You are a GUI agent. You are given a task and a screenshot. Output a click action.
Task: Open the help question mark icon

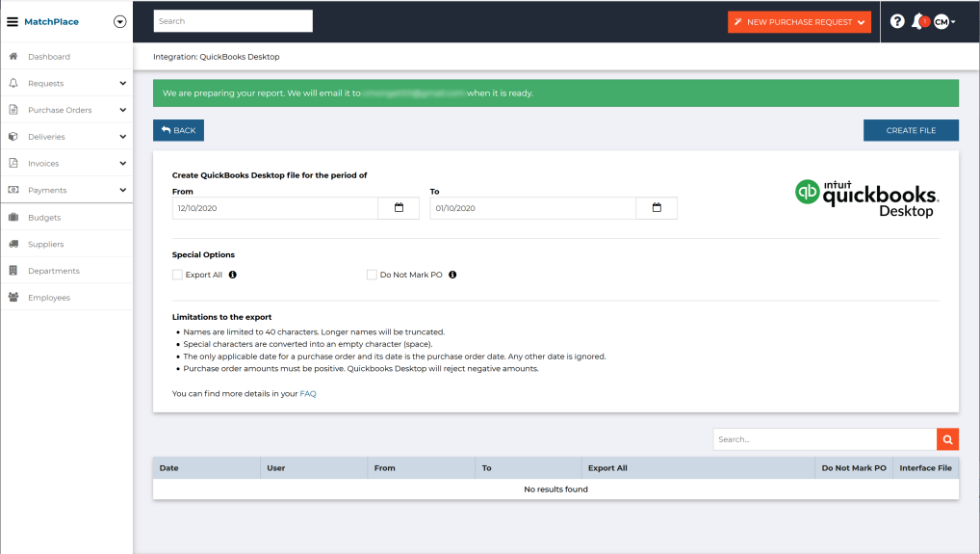pyautogui.click(x=897, y=22)
